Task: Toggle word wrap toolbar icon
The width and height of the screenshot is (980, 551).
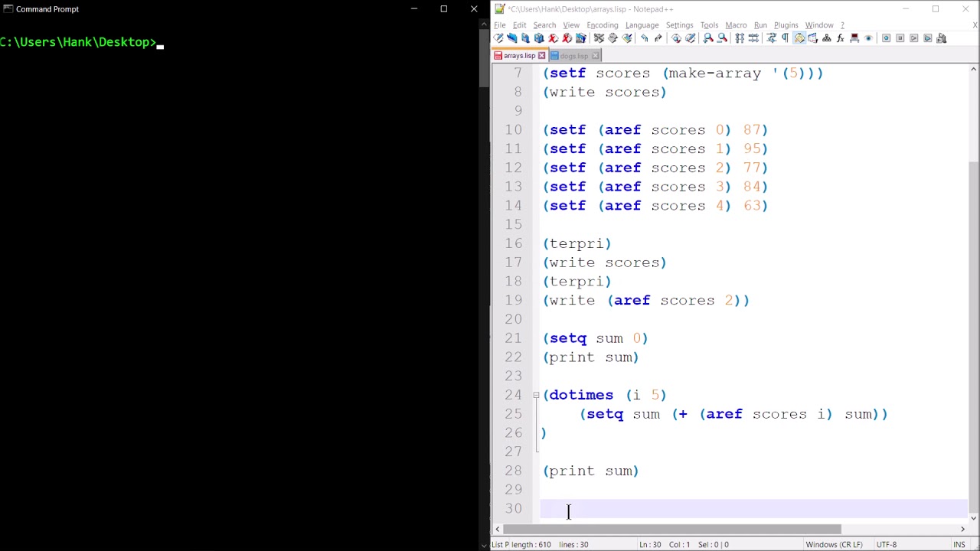Action: click(x=771, y=38)
